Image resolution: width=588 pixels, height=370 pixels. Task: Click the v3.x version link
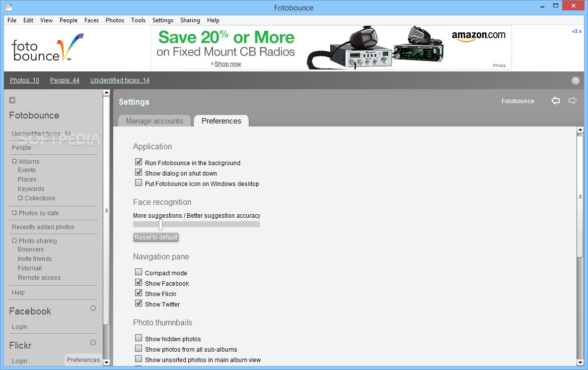pyautogui.click(x=577, y=31)
